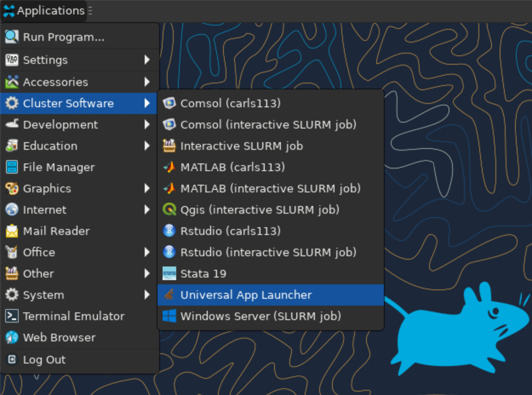This screenshot has height=395, width=532.
Task: Click the Qgis logo icon
Action: tap(169, 209)
